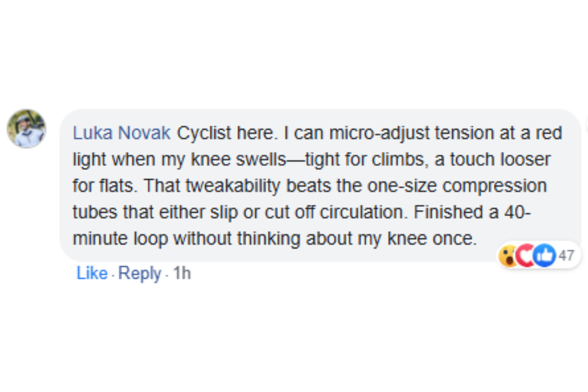Open Luka Novak's profile picture
This screenshot has height=392, width=588.
[x=27, y=128]
